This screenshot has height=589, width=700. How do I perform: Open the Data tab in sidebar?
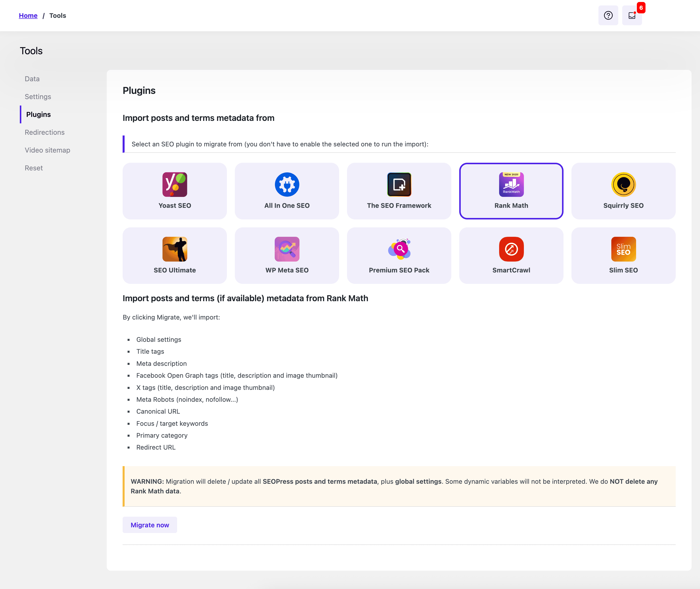point(32,79)
